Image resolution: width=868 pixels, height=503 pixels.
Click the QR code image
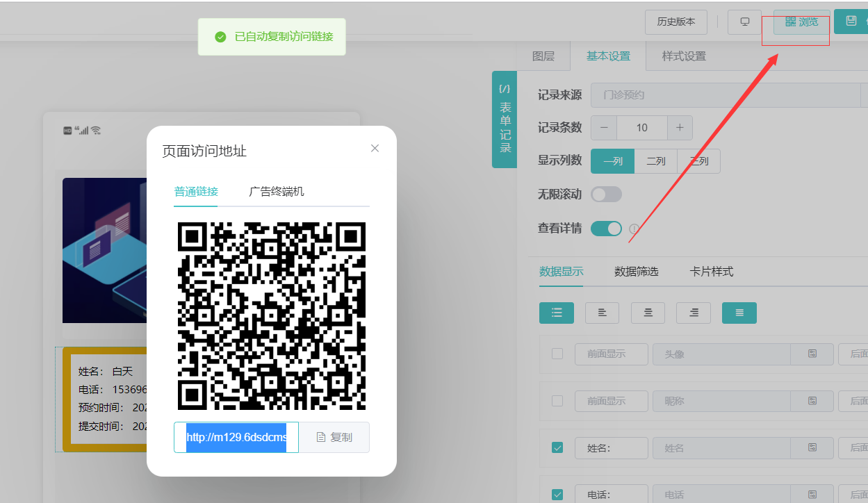pos(272,316)
